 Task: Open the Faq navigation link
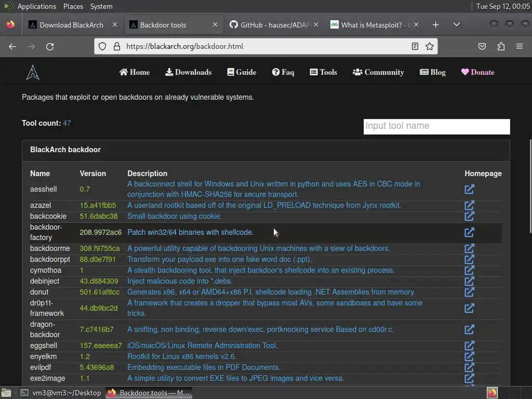(283, 72)
